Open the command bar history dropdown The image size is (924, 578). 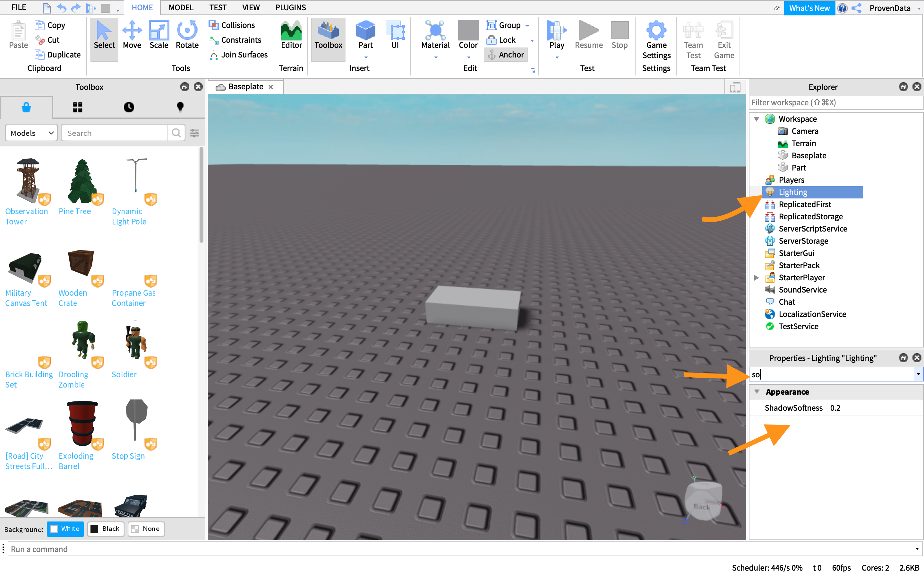[917, 549]
